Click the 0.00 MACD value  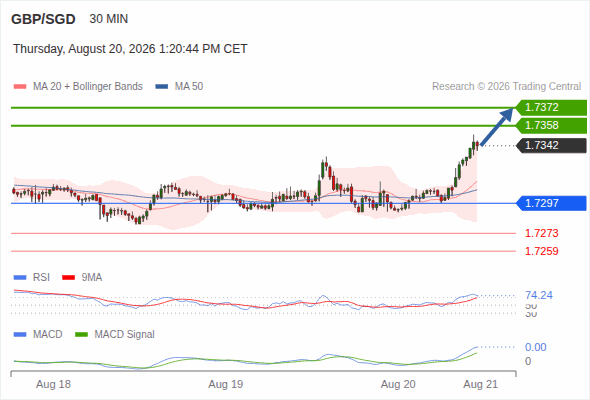pos(536,347)
